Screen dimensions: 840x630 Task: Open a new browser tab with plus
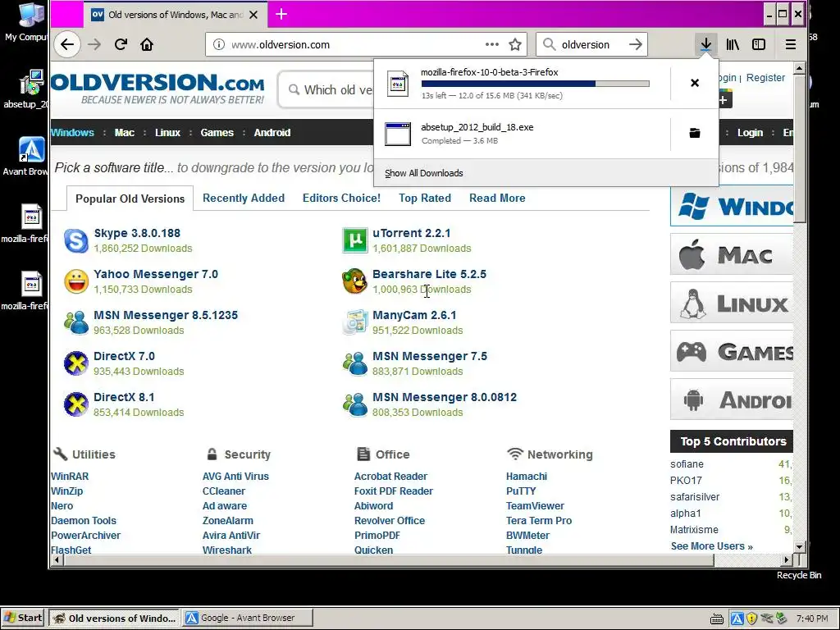coord(281,15)
